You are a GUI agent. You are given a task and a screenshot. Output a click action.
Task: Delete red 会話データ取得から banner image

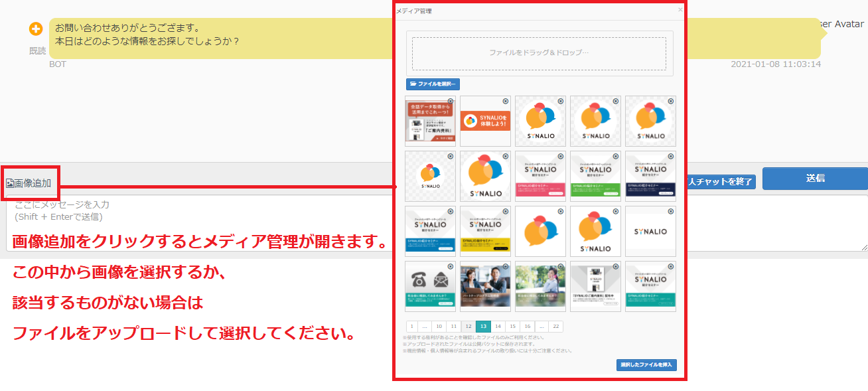tap(450, 101)
